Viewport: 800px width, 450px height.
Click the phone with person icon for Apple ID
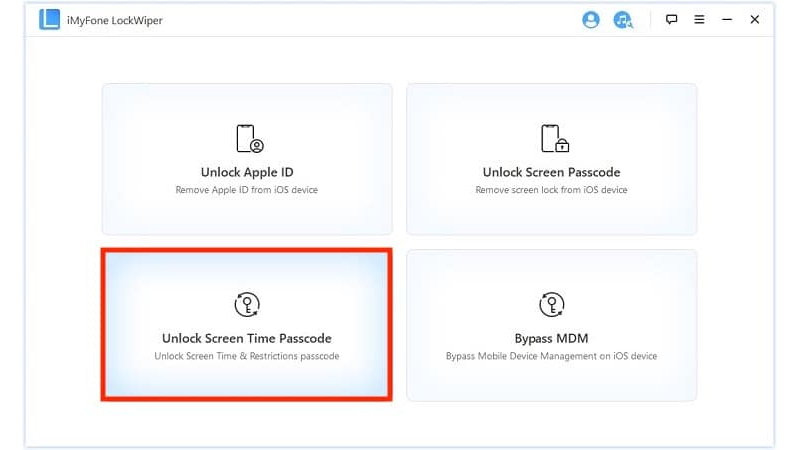point(247,138)
